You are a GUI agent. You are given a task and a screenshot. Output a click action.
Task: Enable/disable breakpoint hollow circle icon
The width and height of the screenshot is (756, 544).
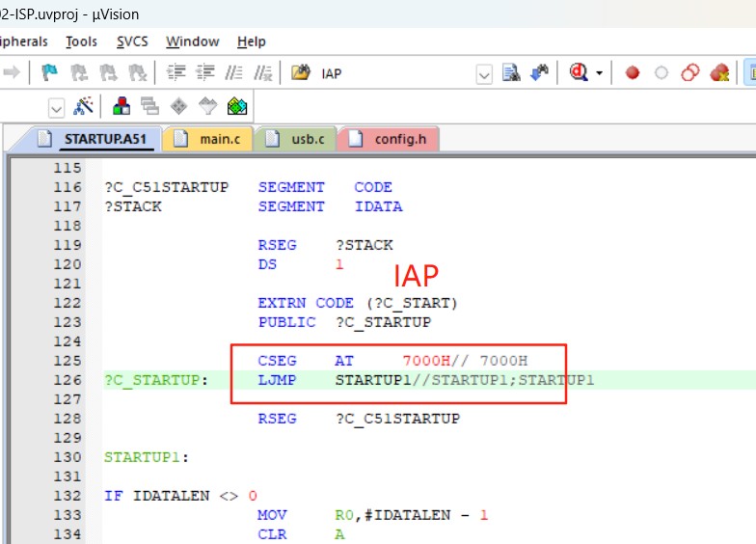click(x=661, y=73)
